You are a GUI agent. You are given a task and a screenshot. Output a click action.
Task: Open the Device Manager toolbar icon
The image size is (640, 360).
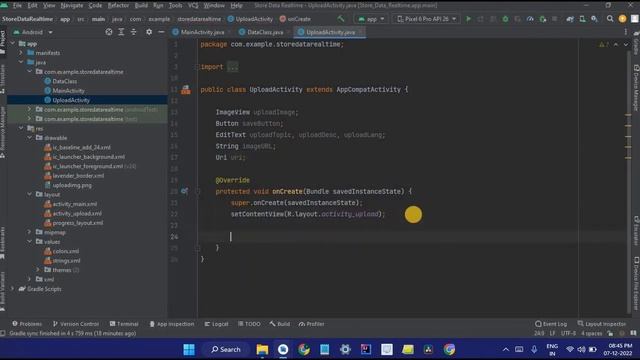click(582, 19)
